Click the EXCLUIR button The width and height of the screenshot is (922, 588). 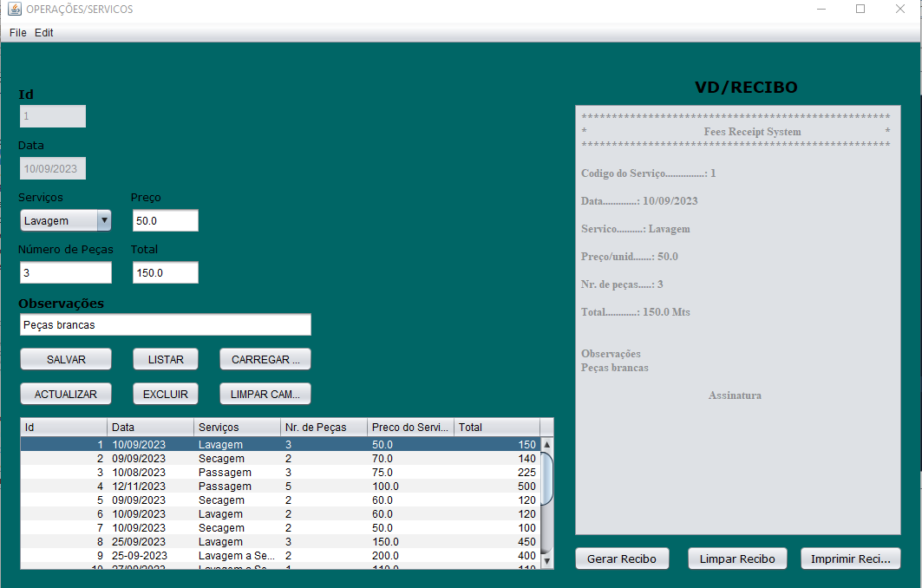[166, 394]
